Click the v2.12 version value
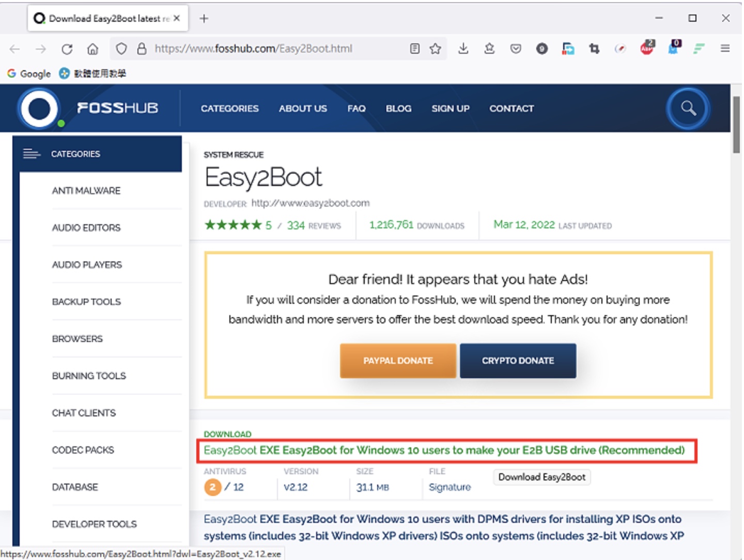Screen dimensions: 744x560 point(296,487)
